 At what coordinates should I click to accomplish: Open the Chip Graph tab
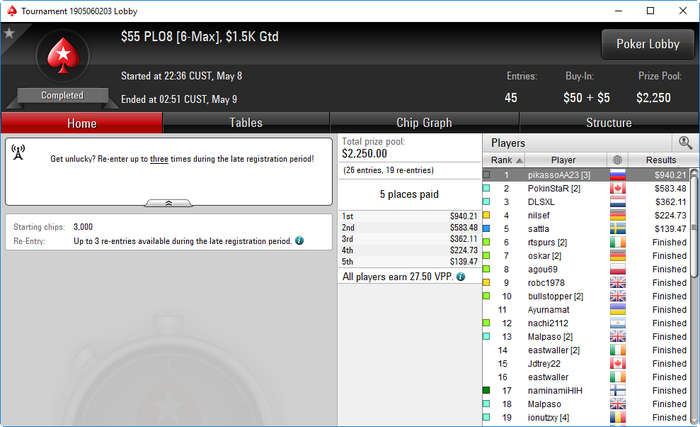tap(424, 123)
